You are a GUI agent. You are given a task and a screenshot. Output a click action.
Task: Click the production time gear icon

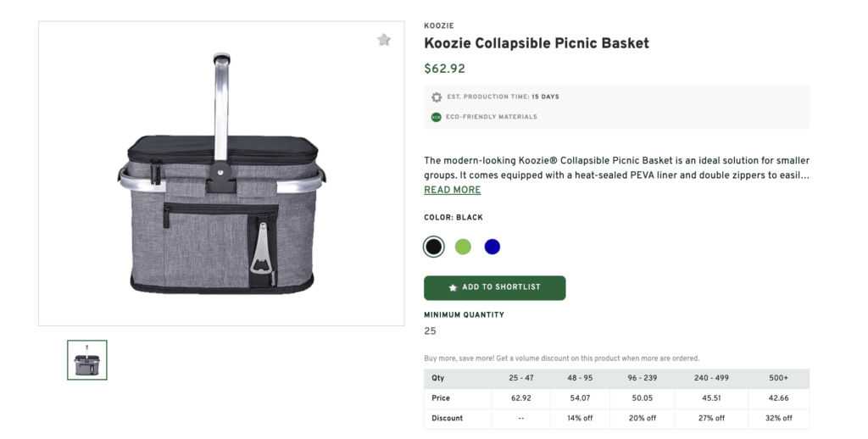437,97
